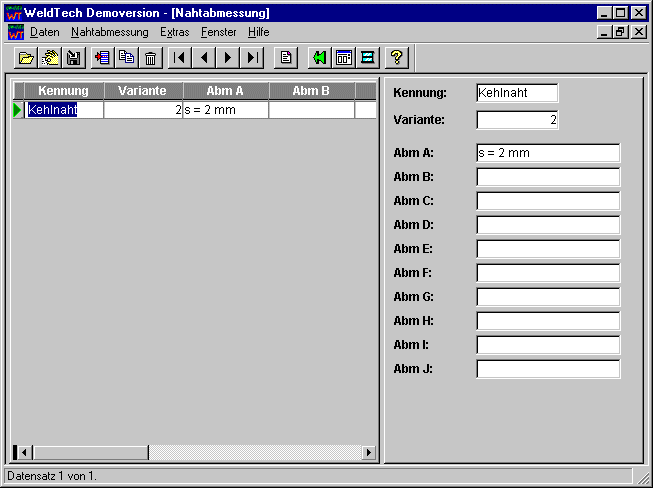
Task: Click the copy record toolbar icon
Action: pos(126,58)
